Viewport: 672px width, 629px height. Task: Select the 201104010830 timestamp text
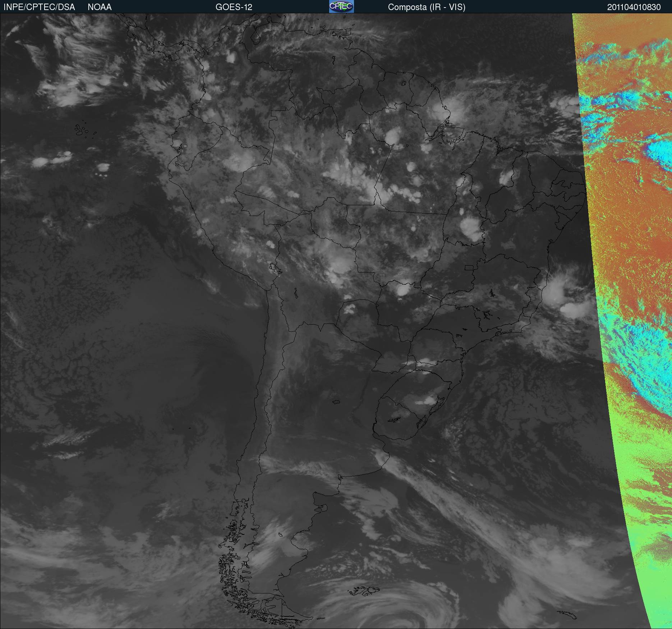634,7
